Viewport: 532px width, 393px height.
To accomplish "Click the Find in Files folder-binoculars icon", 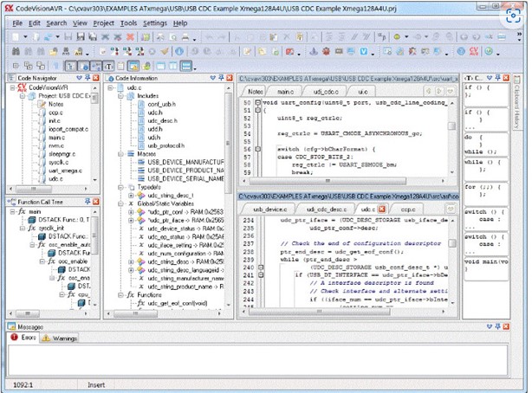I will tap(54, 52).
